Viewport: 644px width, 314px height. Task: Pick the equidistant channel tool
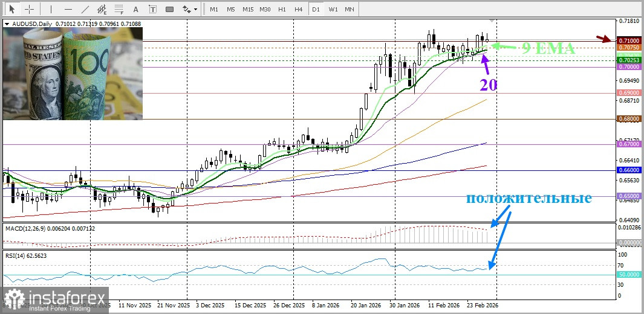(x=102, y=9)
